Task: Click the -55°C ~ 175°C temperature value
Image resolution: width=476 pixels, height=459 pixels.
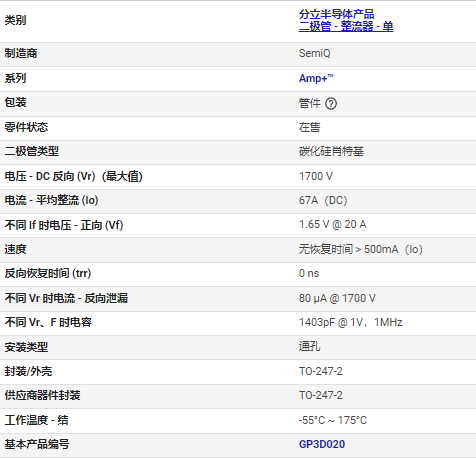Action: 333,420
